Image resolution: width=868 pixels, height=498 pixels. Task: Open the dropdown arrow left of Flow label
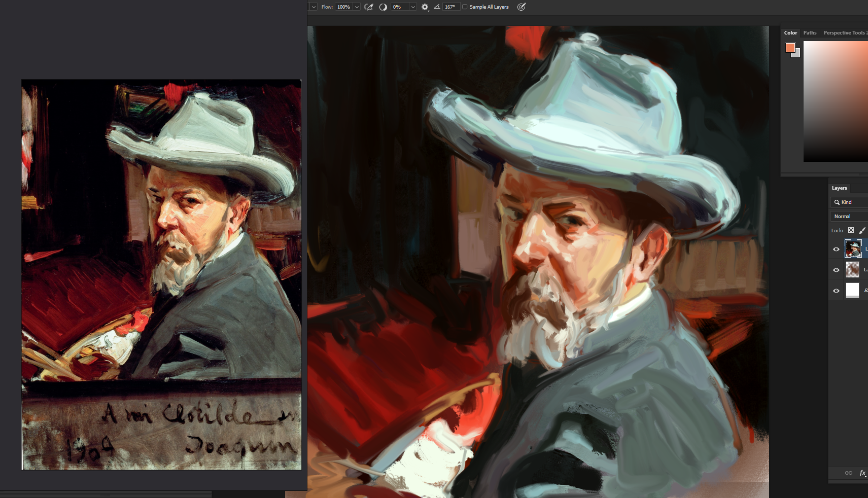314,7
